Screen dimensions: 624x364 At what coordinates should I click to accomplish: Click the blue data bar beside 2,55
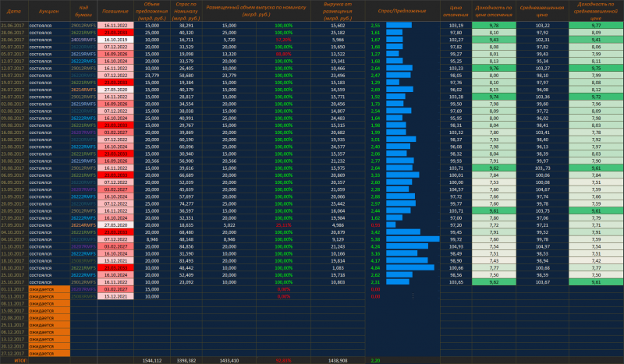click(x=399, y=26)
